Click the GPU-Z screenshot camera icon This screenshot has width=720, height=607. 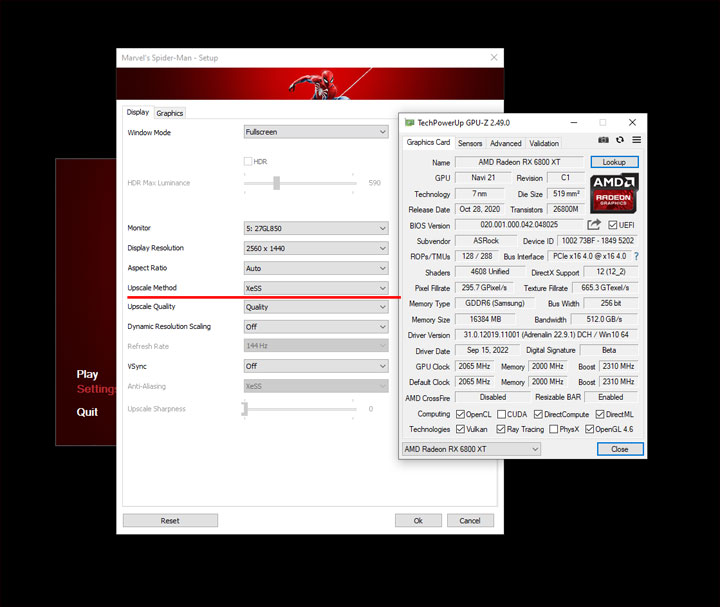coord(603,140)
